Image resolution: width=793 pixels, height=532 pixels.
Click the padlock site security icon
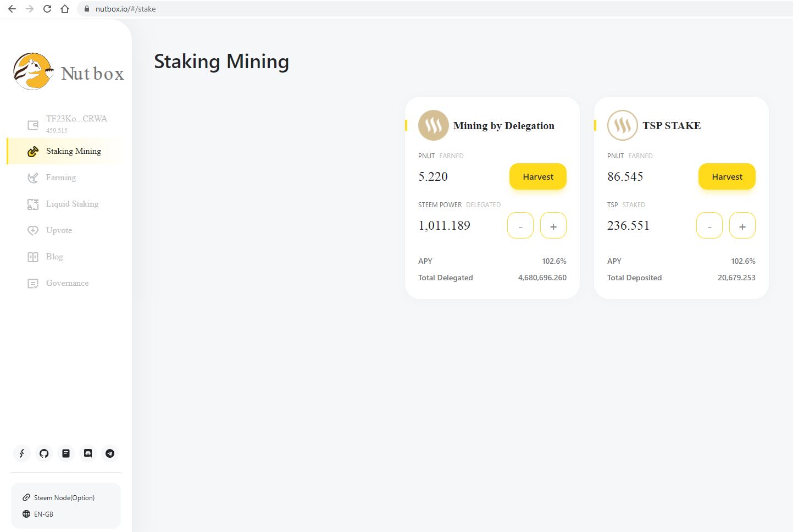point(86,9)
